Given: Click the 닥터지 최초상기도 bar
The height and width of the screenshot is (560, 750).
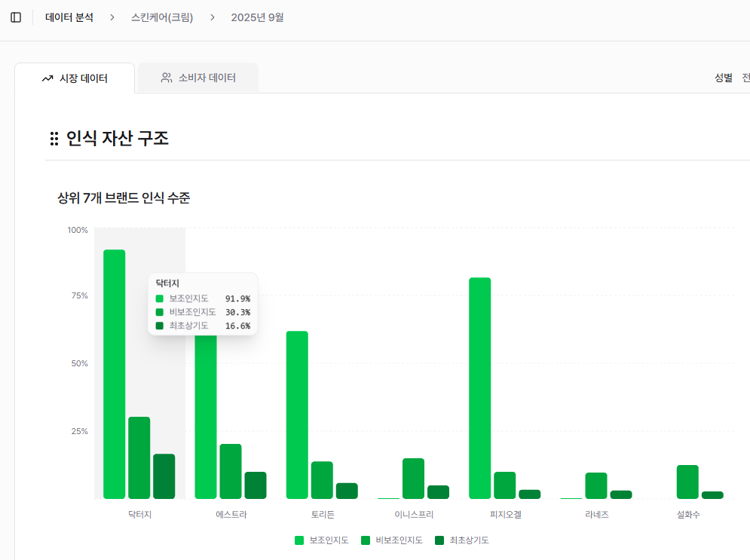Looking at the screenshot, I should pos(164,476).
